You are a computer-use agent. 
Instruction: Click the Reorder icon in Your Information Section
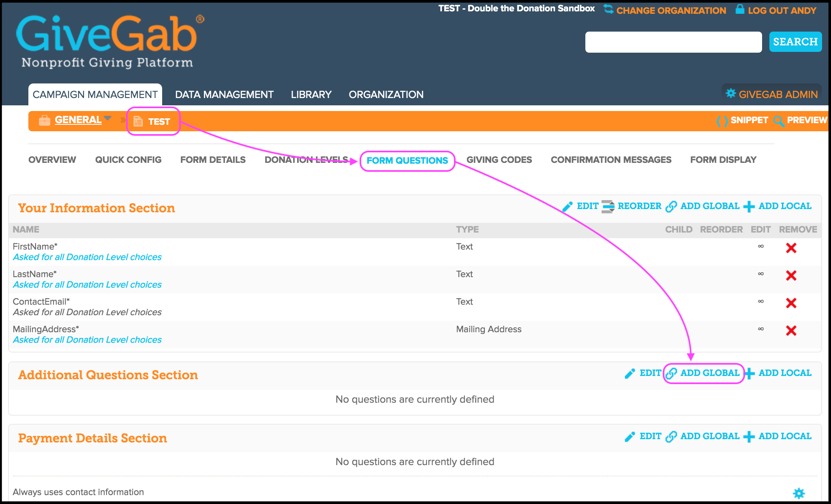click(x=608, y=206)
